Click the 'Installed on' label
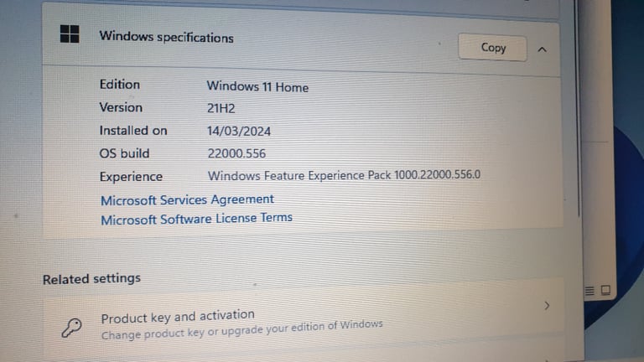Image resolution: width=644 pixels, height=362 pixels. click(133, 131)
